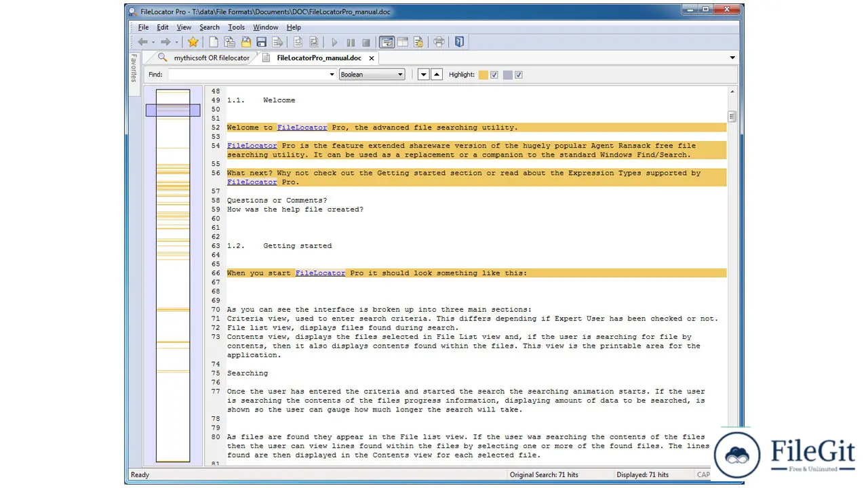Screen dimensions: 868x488
Task: Click the Back navigation arrow
Action: coord(142,42)
